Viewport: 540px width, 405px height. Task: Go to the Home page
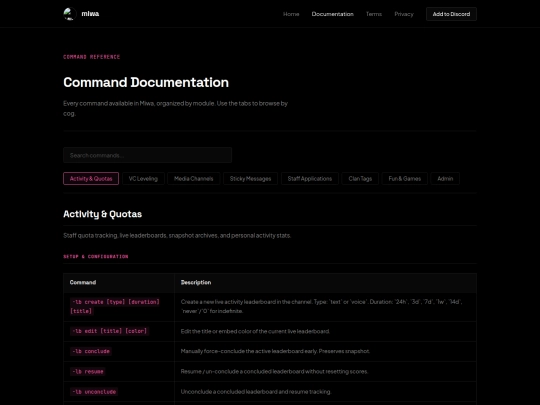291,14
